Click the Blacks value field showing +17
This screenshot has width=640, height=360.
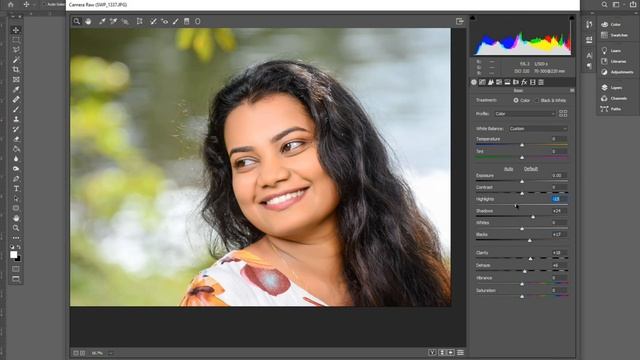[559, 234]
